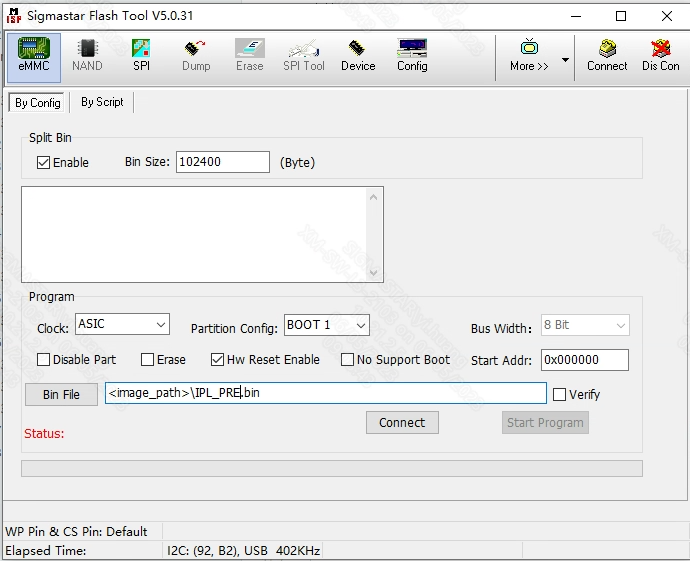The width and height of the screenshot is (690, 561).
Task: Check the No Support Boot checkbox
Action: coord(347,359)
